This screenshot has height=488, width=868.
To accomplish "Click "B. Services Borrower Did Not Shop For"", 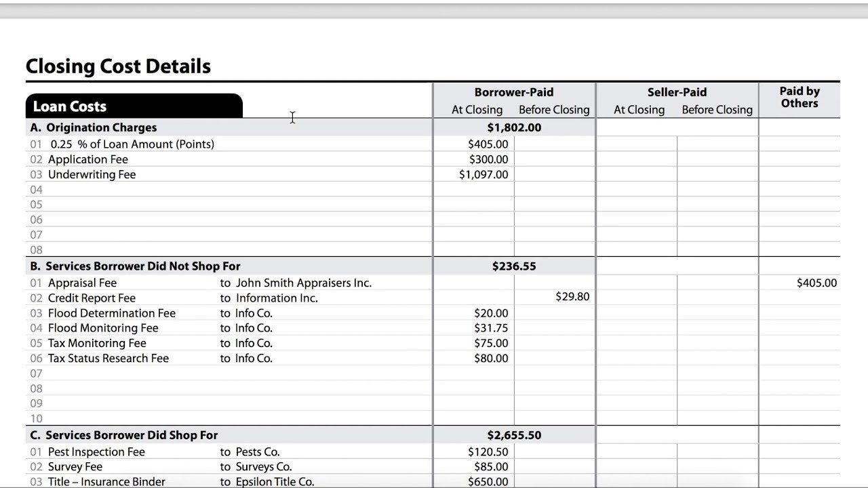I will (135, 266).
